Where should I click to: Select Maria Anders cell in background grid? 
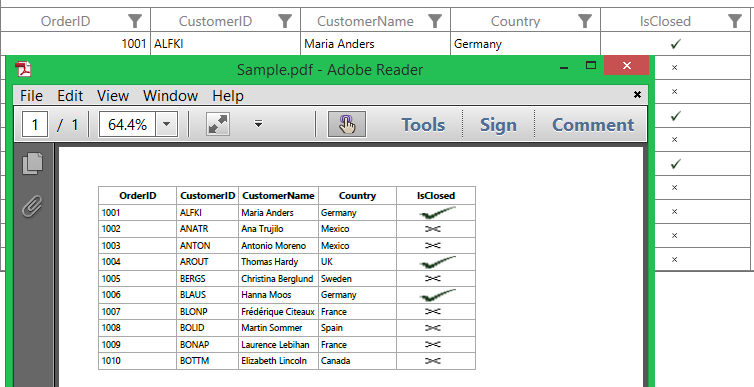(x=376, y=44)
